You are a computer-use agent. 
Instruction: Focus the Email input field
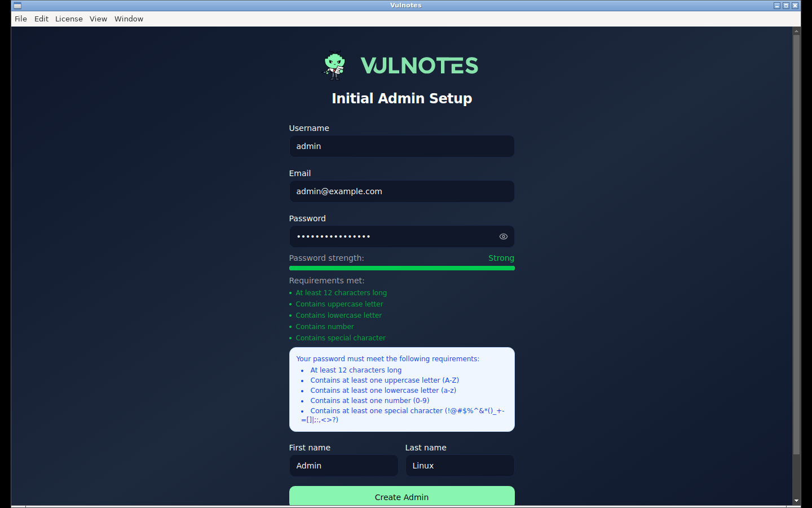tap(402, 191)
